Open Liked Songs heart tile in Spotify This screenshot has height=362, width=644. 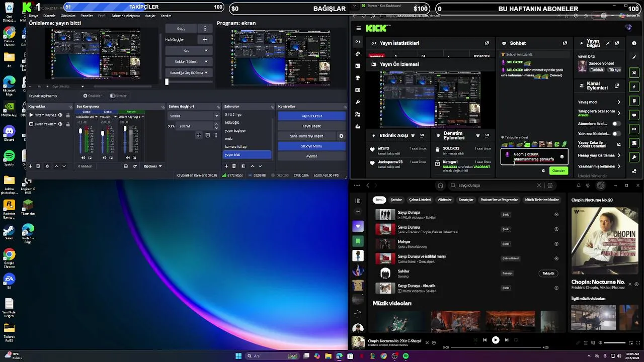pyautogui.click(x=358, y=226)
